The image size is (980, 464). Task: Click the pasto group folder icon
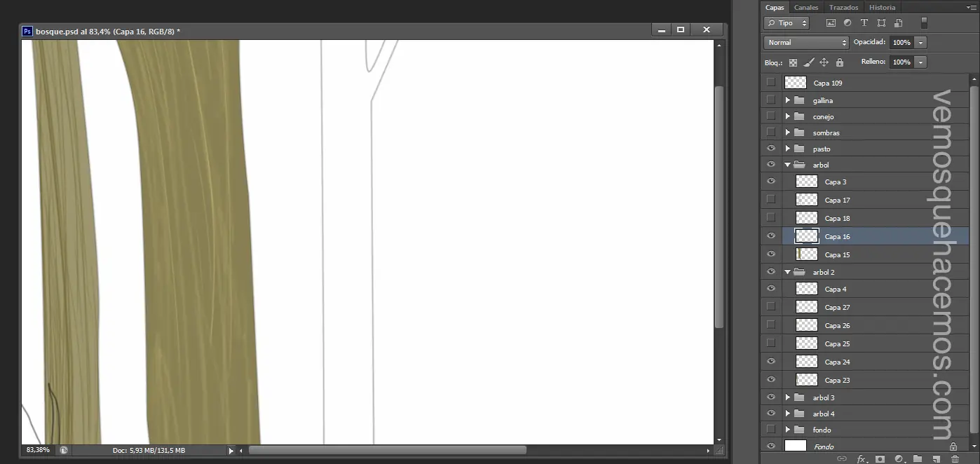[x=799, y=149]
